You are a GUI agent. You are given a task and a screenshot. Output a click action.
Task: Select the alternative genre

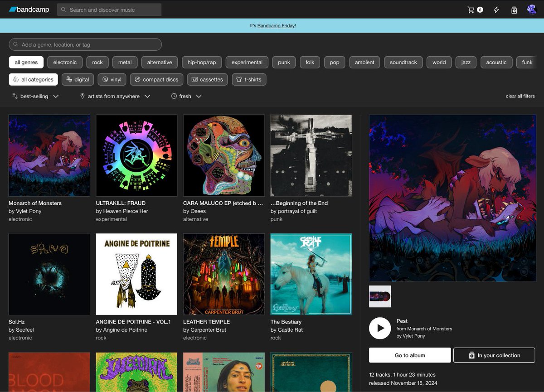tap(160, 62)
